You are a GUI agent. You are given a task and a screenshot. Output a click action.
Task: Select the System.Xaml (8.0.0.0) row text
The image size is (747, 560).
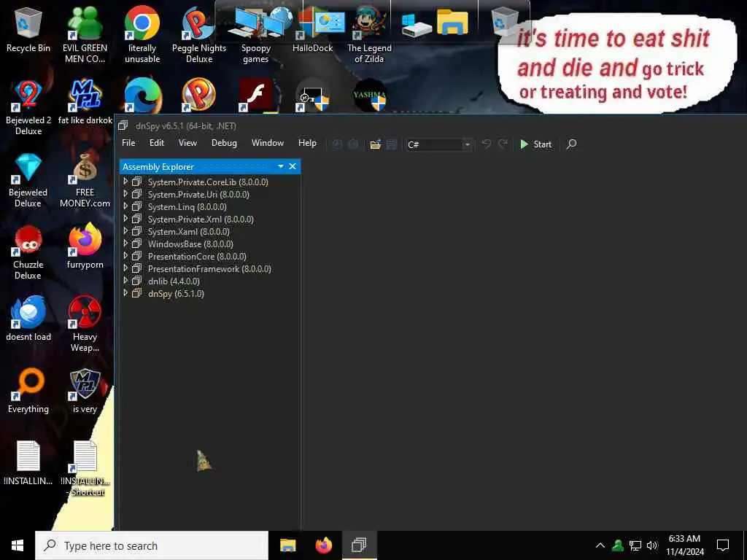(188, 231)
